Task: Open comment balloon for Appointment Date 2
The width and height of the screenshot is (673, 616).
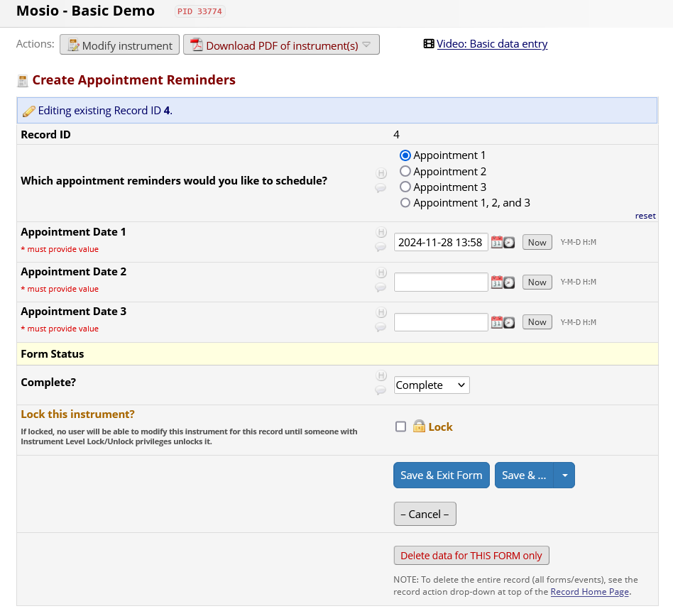Action: (381, 287)
